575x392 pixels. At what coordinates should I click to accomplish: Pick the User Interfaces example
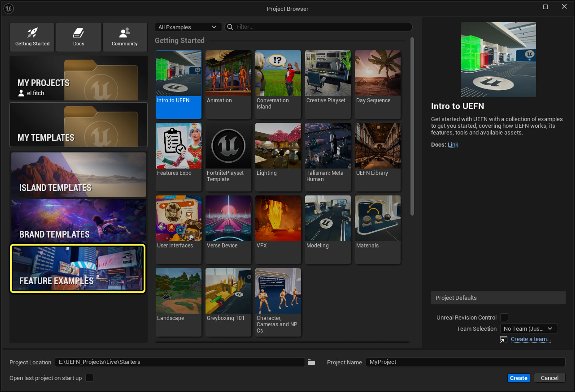[178, 230]
